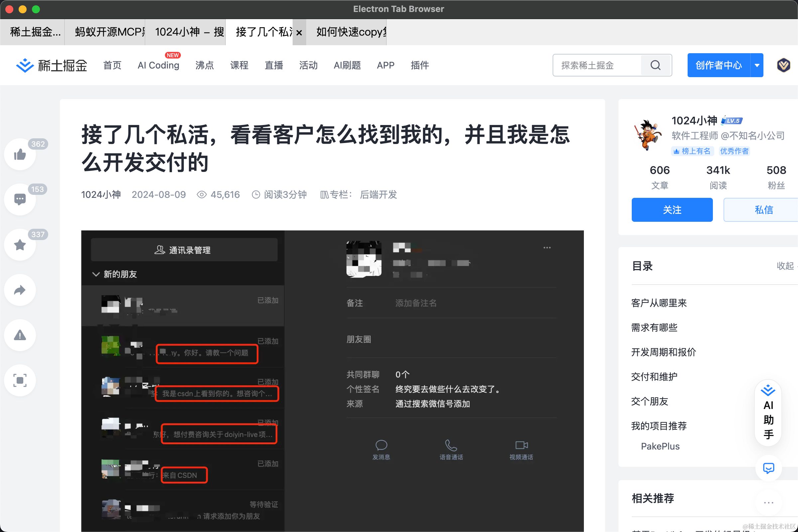Image resolution: width=798 pixels, height=532 pixels.
Task: Open the 相关推荐 more options ellipsis
Action: click(768, 502)
